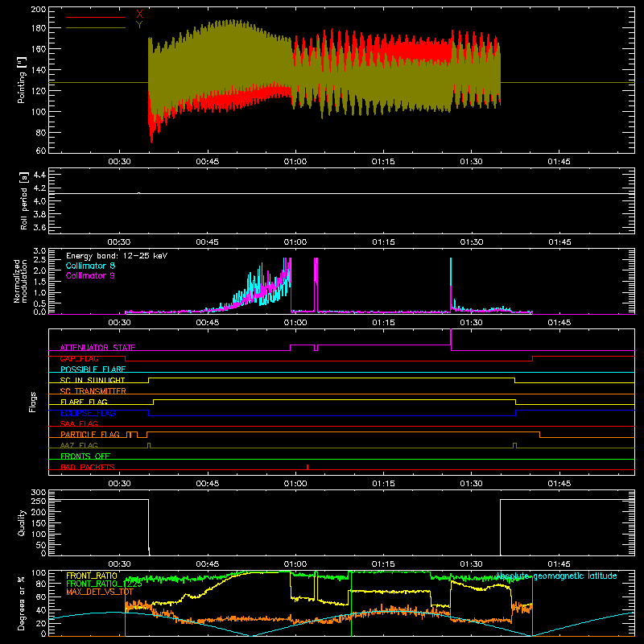This screenshot has width=644, height=644.
Task: Click the SC_TRANSMITTER label
Action: [x=93, y=391]
